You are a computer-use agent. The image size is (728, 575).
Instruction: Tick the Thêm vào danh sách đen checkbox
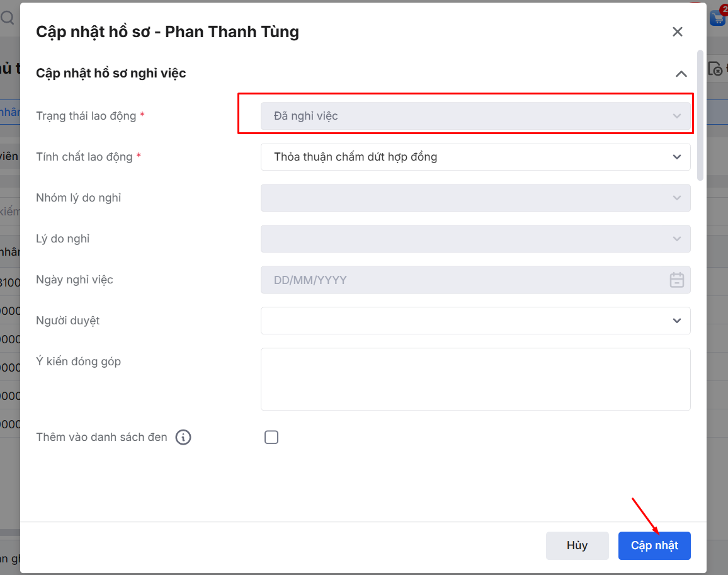(271, 437)
